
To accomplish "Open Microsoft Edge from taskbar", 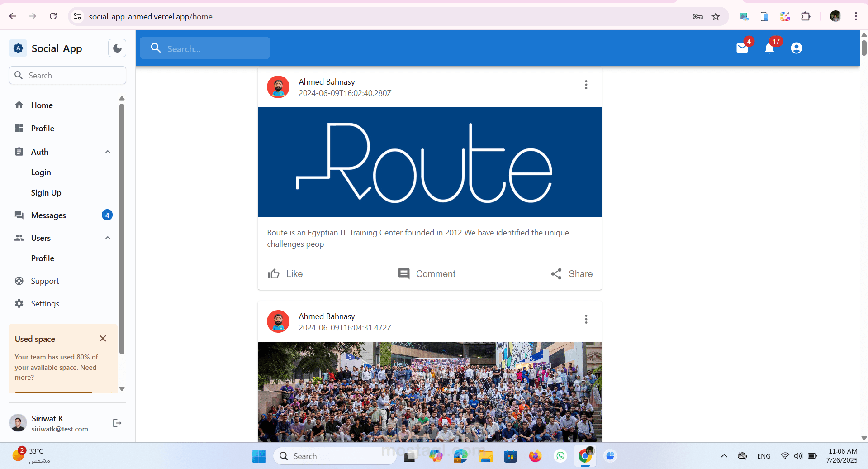I will click(x=460, y=456).
